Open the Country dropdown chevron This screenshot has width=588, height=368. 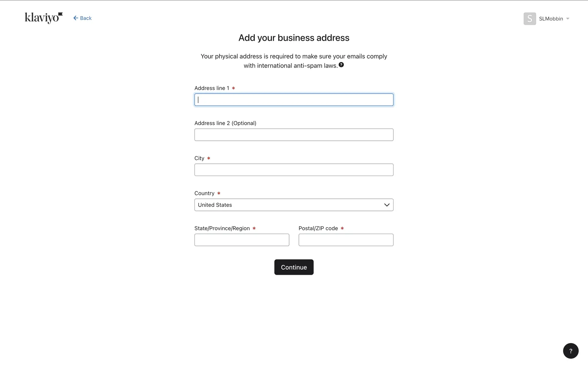[x=386, y=205]
